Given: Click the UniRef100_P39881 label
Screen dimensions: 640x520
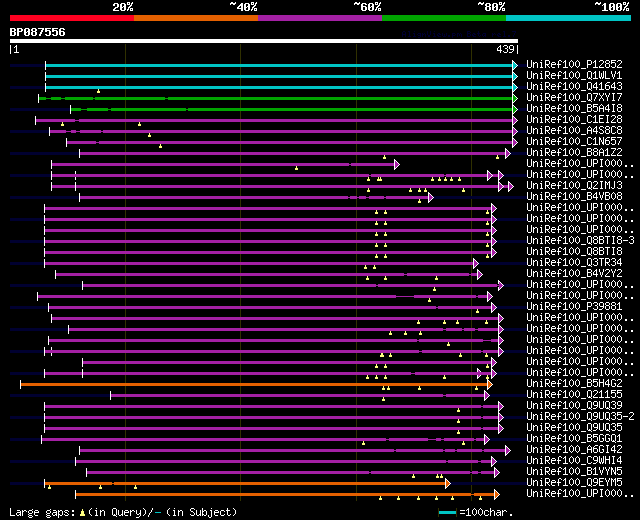Looking at the screenshot, I should [x=574, y=307].
